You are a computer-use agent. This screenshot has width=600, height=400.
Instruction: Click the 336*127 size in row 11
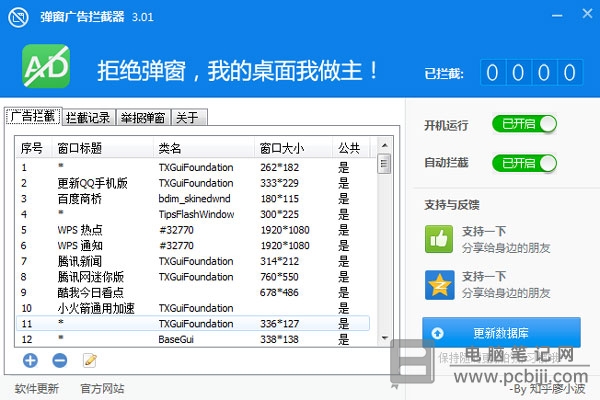279,323
